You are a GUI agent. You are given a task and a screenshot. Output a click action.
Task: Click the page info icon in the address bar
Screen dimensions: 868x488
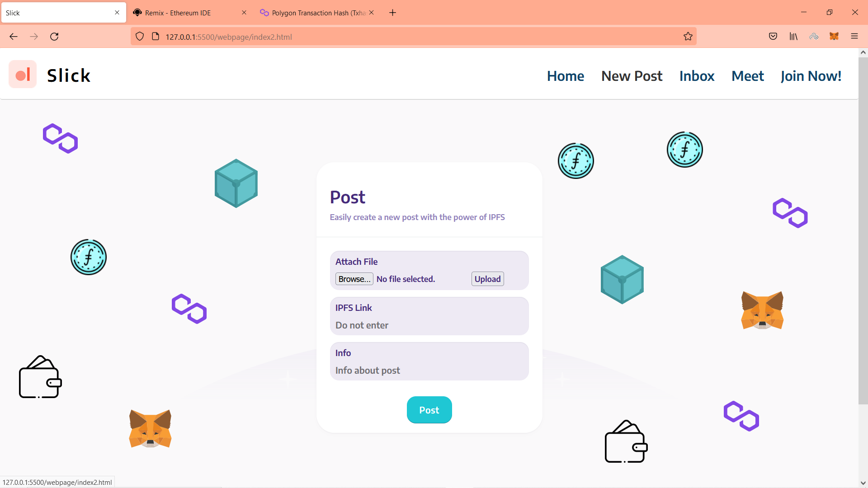click(156, 36)
